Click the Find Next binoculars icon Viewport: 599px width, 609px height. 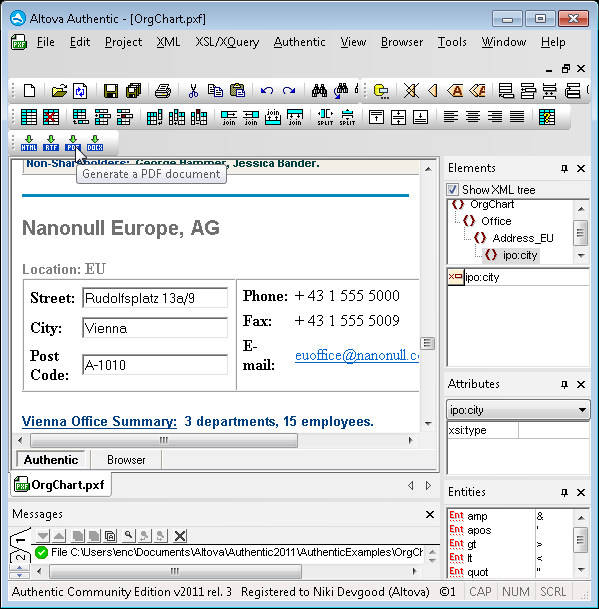click(x=341, y=91)
